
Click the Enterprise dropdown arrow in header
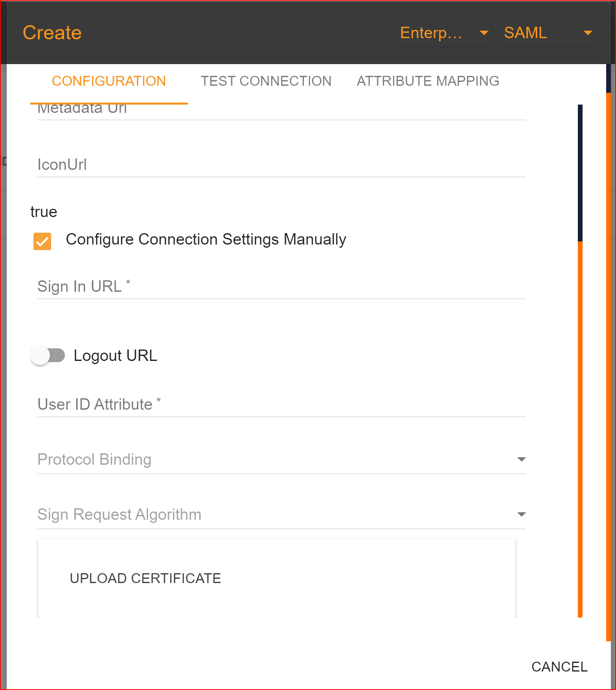click(484, 33)
